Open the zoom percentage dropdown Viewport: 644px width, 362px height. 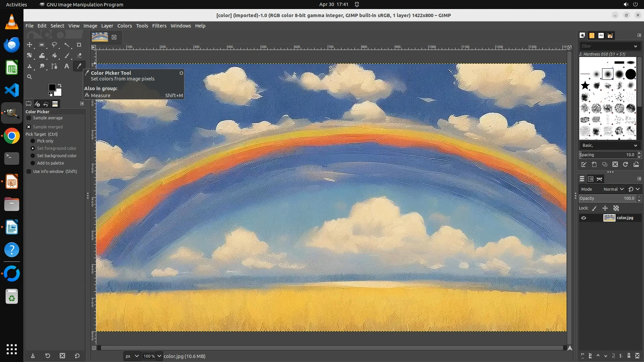click(159, 356)
